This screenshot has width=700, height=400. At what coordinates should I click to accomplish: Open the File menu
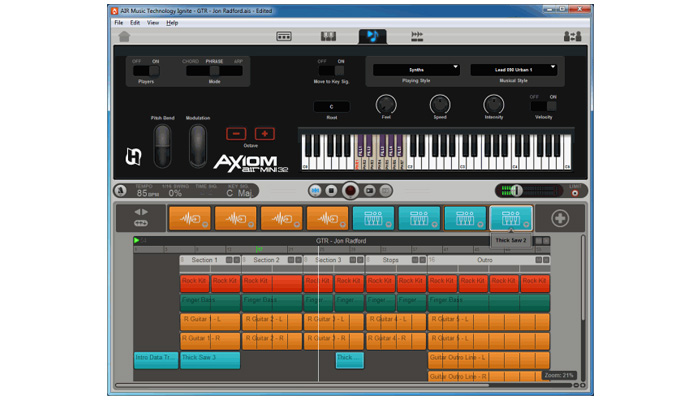point(119,22)
